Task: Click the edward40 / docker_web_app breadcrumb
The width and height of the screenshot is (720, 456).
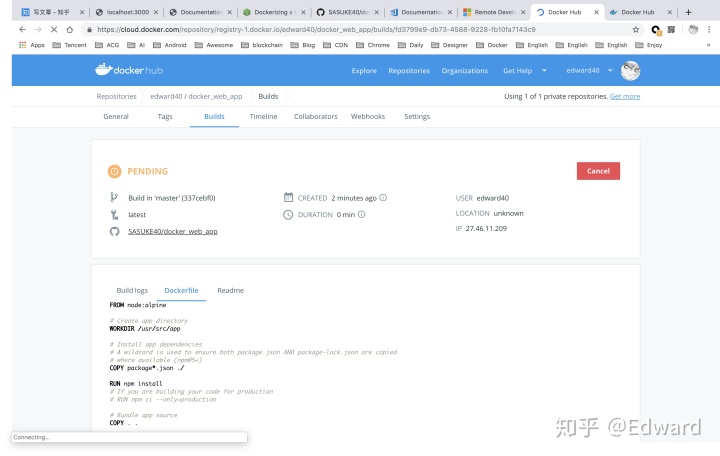Action: point(196,96)
